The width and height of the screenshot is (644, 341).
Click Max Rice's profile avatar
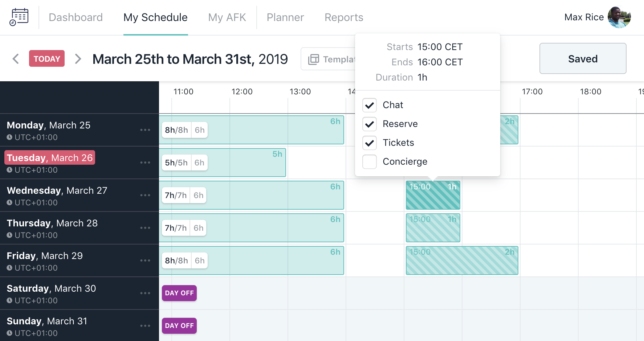619,17
